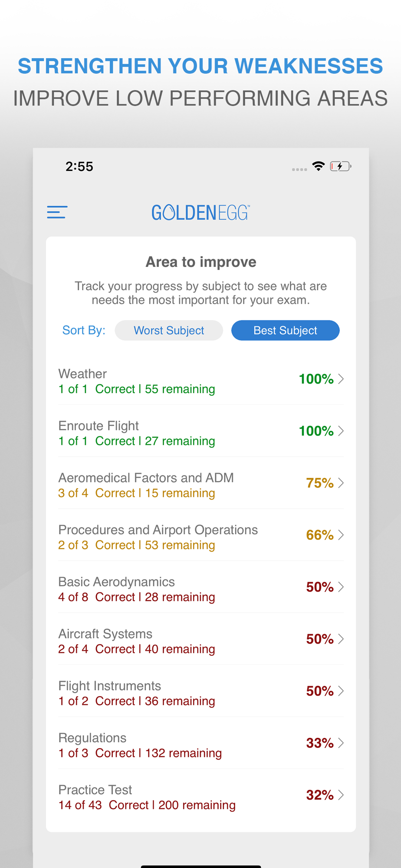Select the Aircraft Systems subject row
Viewport: 401px width, 868px height.
174,641
